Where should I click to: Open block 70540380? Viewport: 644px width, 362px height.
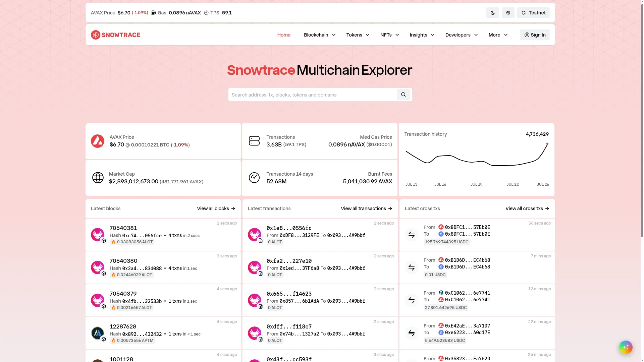click(x=123, y=261)
